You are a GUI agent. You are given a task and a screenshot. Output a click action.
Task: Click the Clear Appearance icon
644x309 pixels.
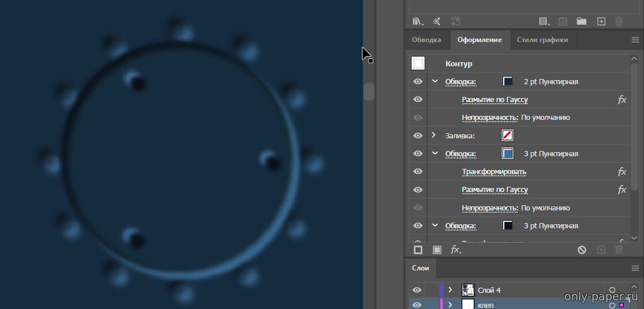582,250
